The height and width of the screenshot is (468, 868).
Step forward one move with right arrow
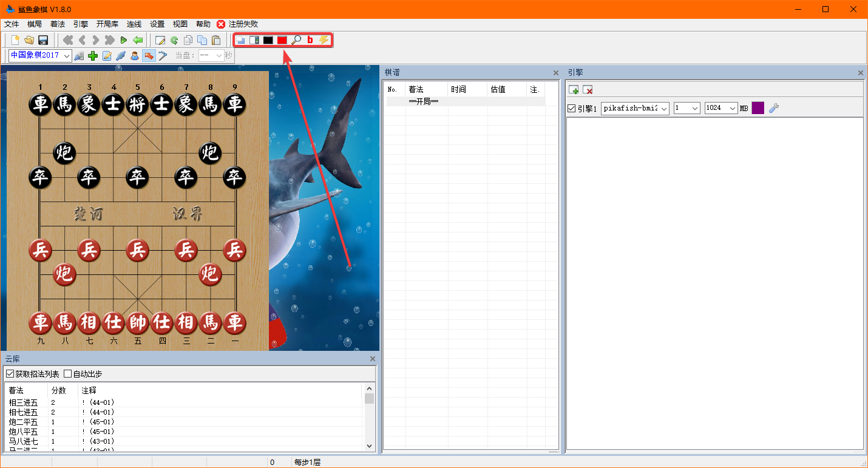[x=96, y=40]
